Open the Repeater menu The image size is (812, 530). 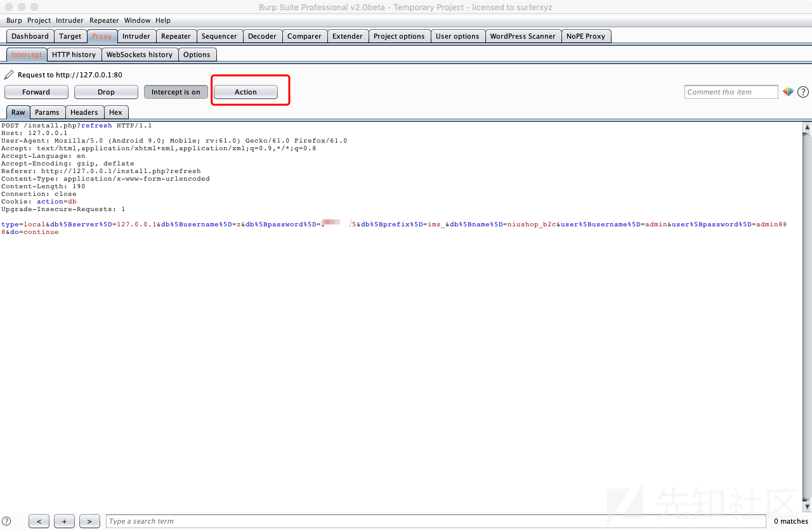pos(104,20)
